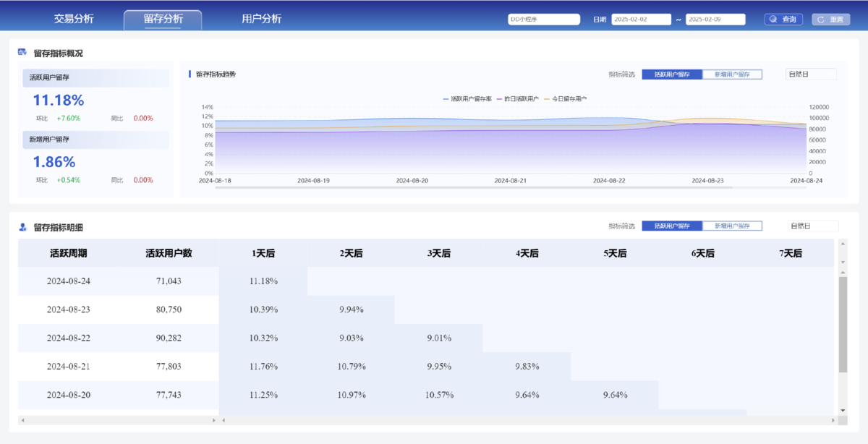
Task: Click the 新增用户留存 summary card header
Action: click(x=95, y=139)
